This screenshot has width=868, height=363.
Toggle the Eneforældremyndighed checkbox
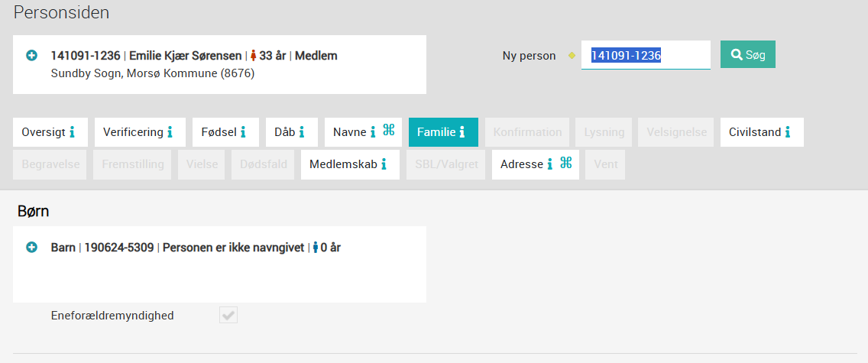228,316
